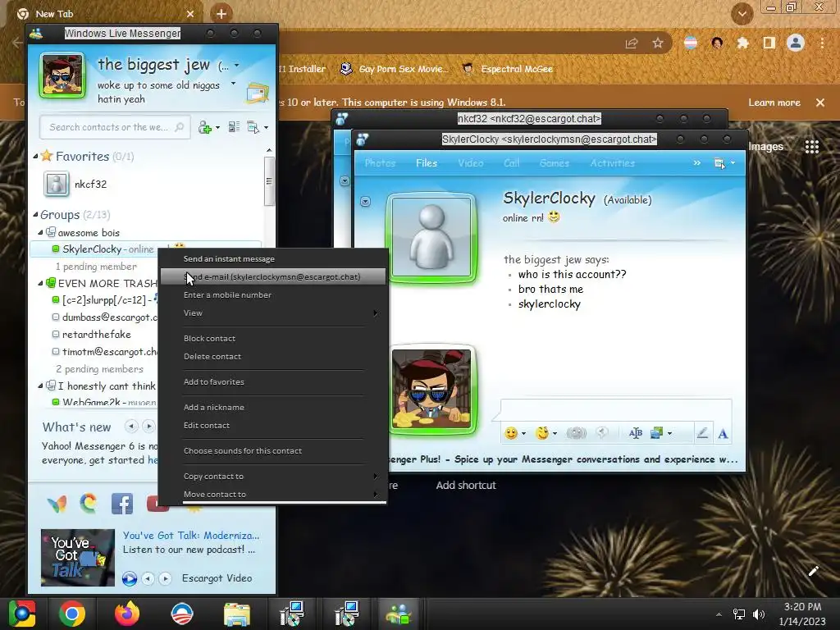Click the small arrow beside SkylerClocky's picture
The image size is (840, 630).
[365, 202]
